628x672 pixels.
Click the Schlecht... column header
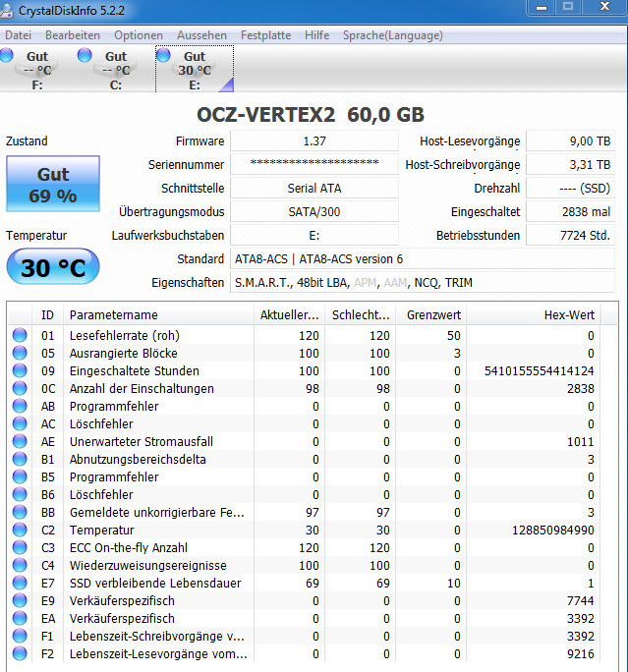pyautogui.click(x=361, y=315)
